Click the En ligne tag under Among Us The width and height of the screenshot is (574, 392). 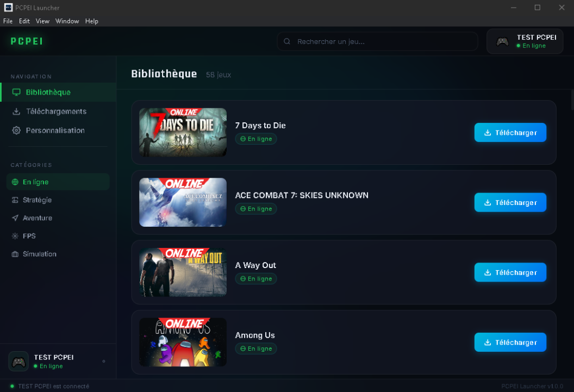(256, 349)
